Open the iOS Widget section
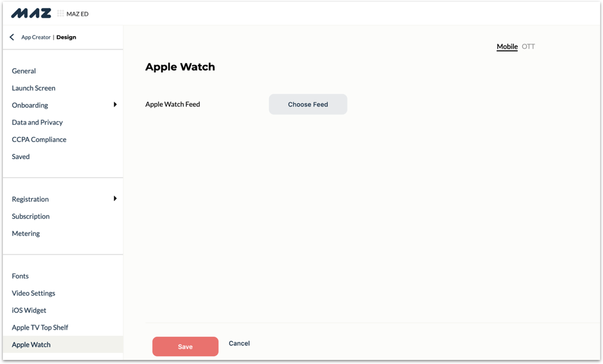The height and width of the screenshot is (364, 603). 29,310
